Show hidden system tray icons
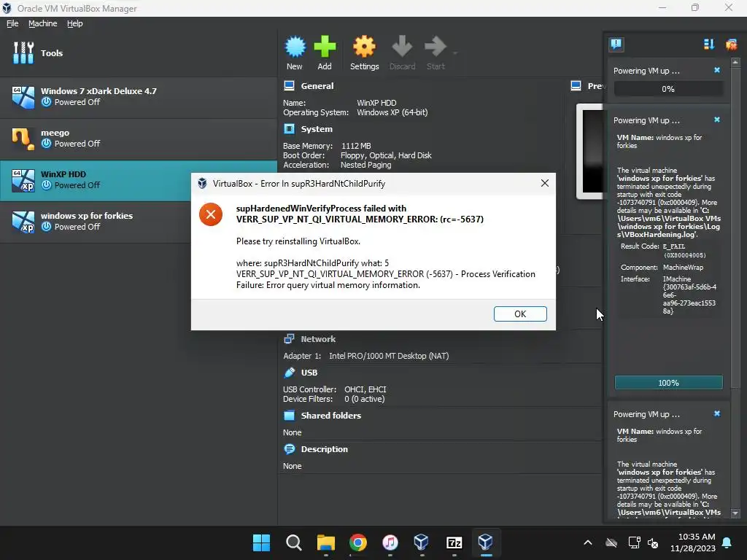 [x=588, y=542]
